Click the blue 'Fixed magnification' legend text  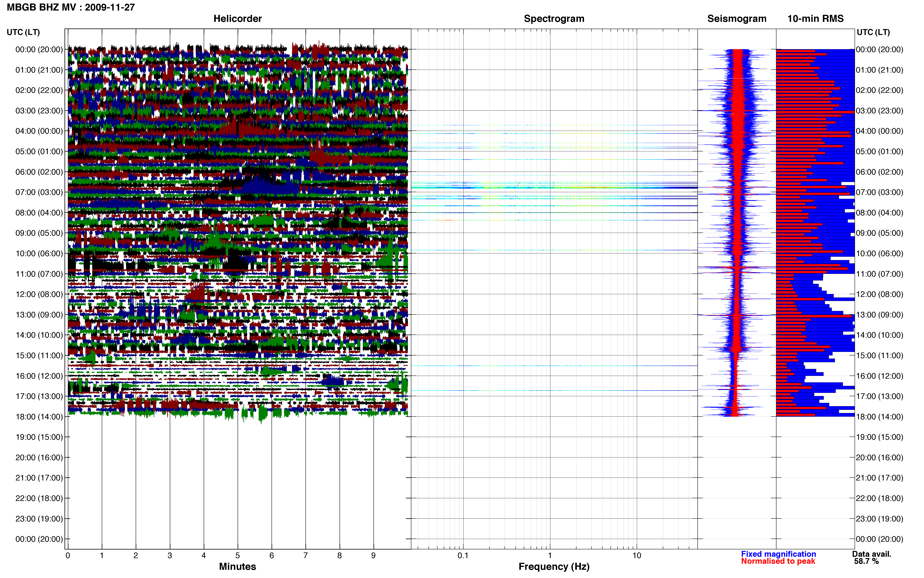pos(778,554)
